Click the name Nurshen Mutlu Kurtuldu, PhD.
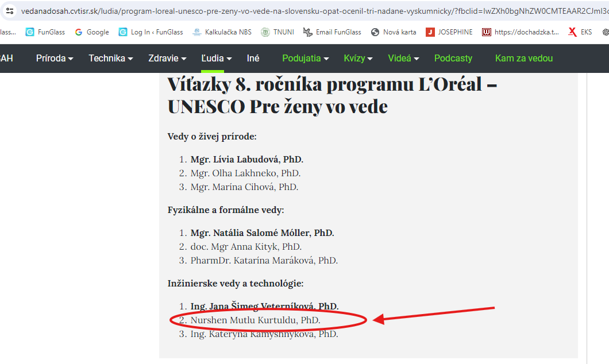 (256, 320)
